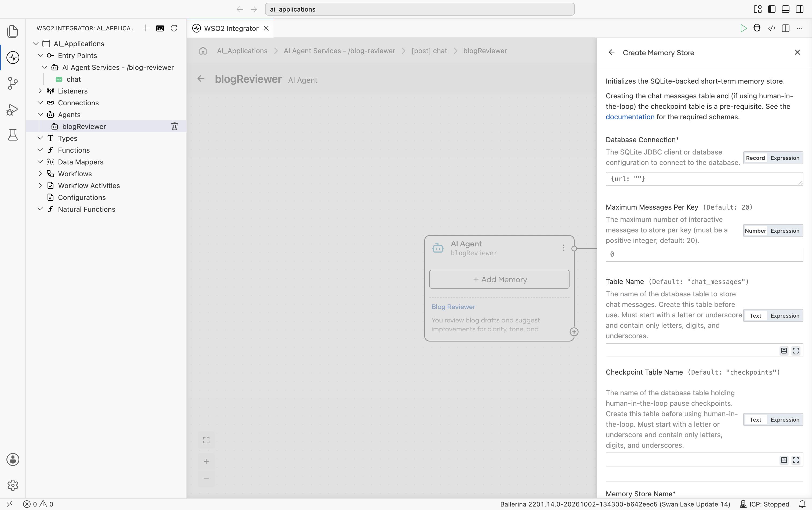Image resolution: width=812 pixels, height=510 pixels.
Task: Click the add plus icon in project header
Action: (x=146, y=28)
